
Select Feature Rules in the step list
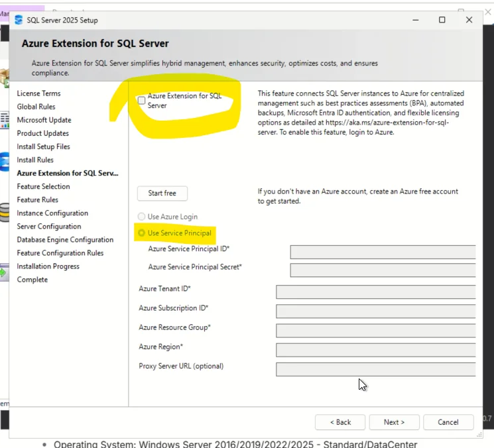click(38, 200)
